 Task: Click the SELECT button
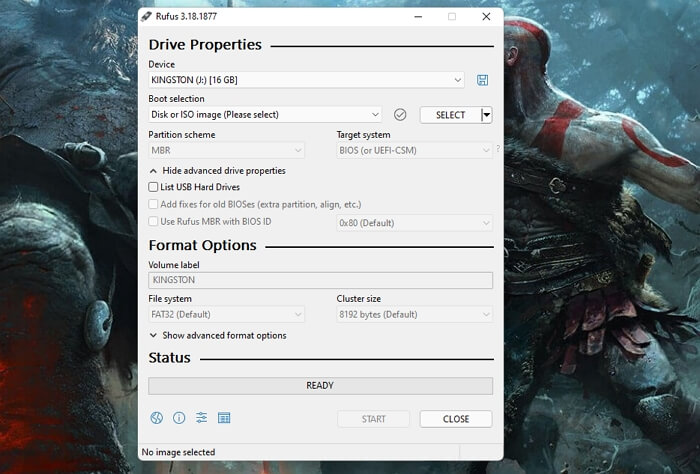pos(450,115)
